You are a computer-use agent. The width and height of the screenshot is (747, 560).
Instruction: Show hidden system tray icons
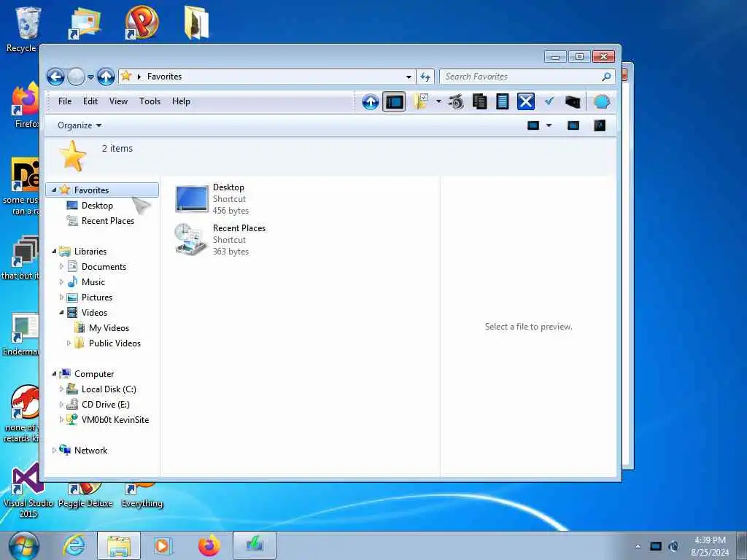coord(638,546)
